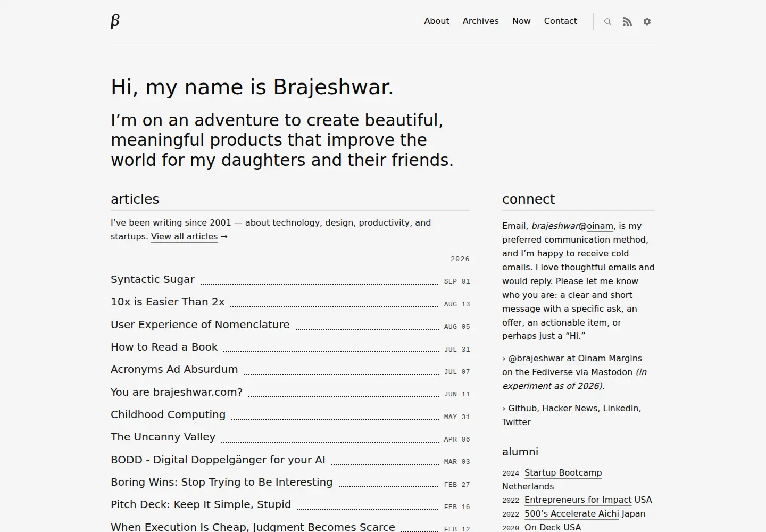Open the Contact page
Image resolution: width=766 pixels, height=532 pixels.
point(560,21)
